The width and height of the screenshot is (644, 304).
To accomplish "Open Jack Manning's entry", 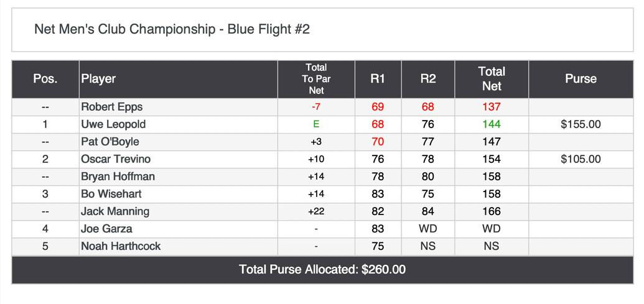I will (114, 211).
